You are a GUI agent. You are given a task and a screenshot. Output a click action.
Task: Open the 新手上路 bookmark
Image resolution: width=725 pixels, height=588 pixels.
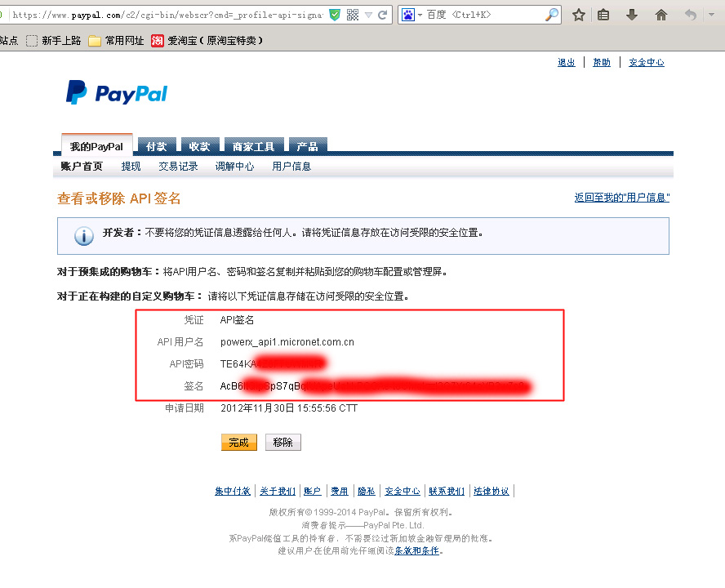pyautogui.click(x=54, y=41)
